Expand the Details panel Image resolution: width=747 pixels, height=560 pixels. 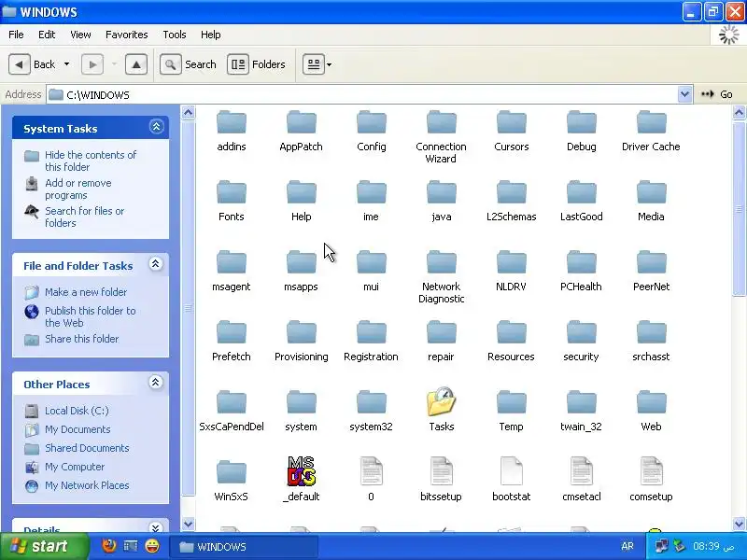click(156, 527)
